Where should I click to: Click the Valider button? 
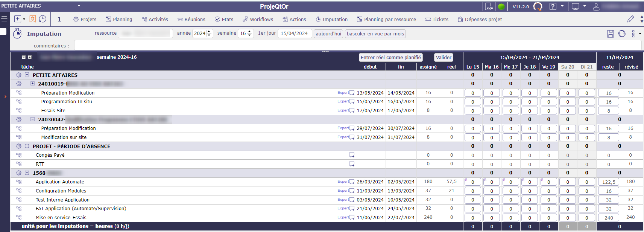click(x=444, y=57)
